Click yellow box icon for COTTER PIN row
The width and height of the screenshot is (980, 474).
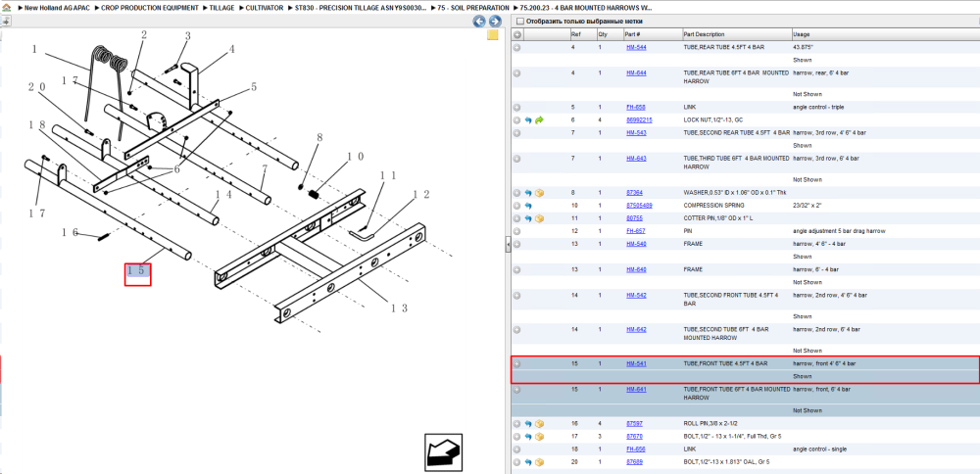pyautogui.click(x=539, y=218)
